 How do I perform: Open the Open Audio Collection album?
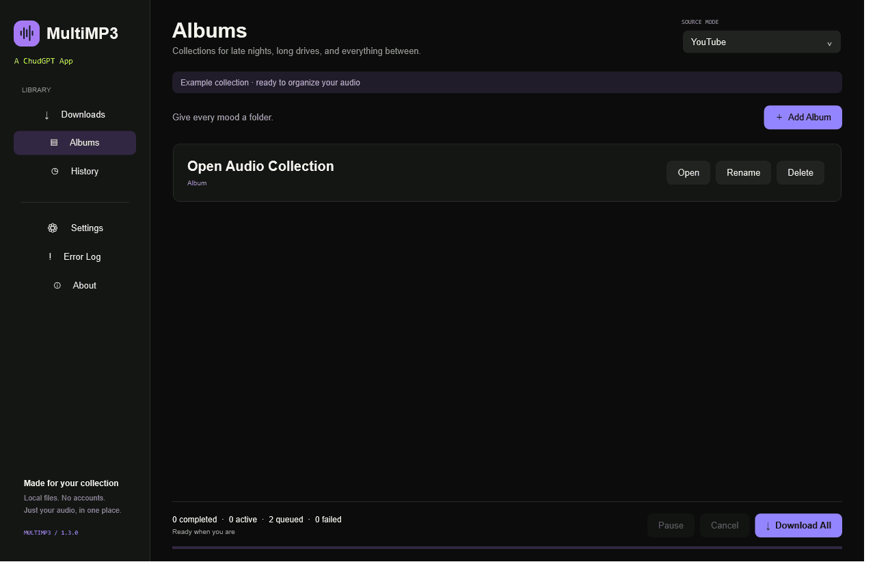[x=688, y=173]
